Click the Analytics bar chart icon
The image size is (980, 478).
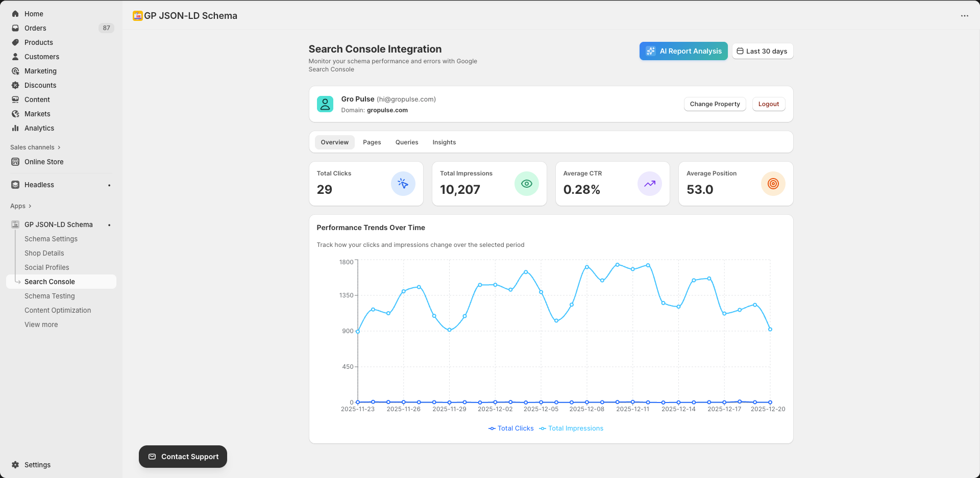[15, 128]
